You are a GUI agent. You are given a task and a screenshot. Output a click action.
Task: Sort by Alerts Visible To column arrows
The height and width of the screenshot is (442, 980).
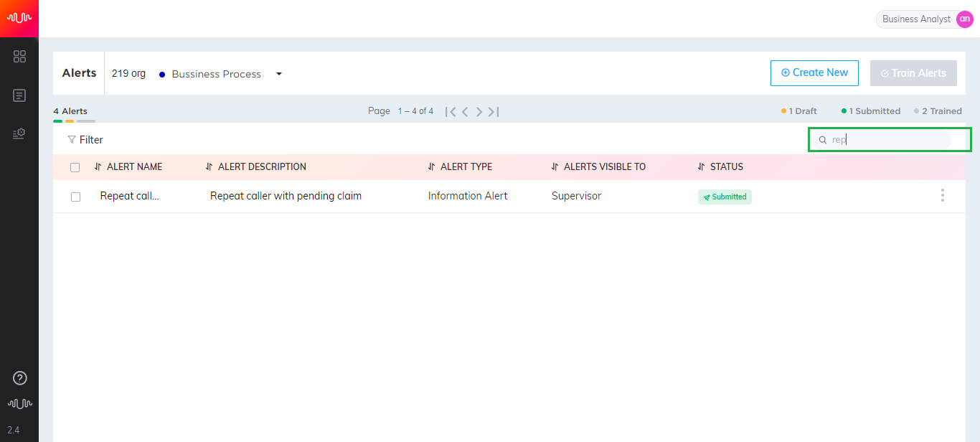(x=555, y=166)
